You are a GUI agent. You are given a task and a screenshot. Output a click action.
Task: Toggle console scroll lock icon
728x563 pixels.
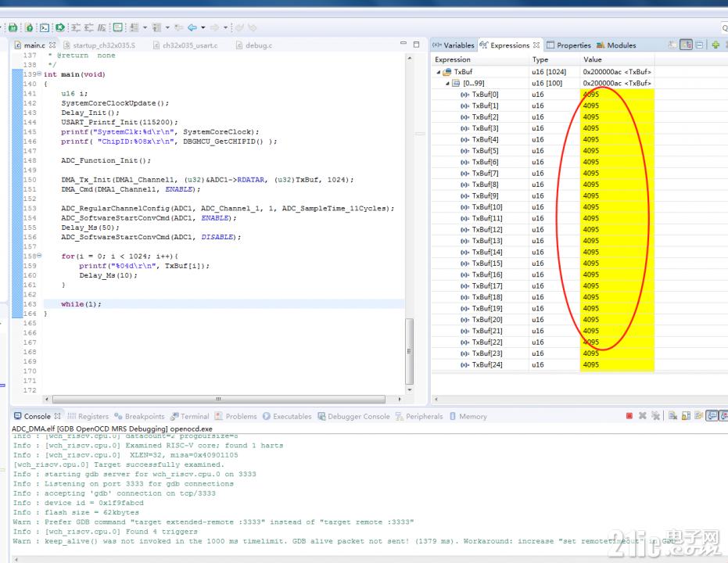coord(686,416)
